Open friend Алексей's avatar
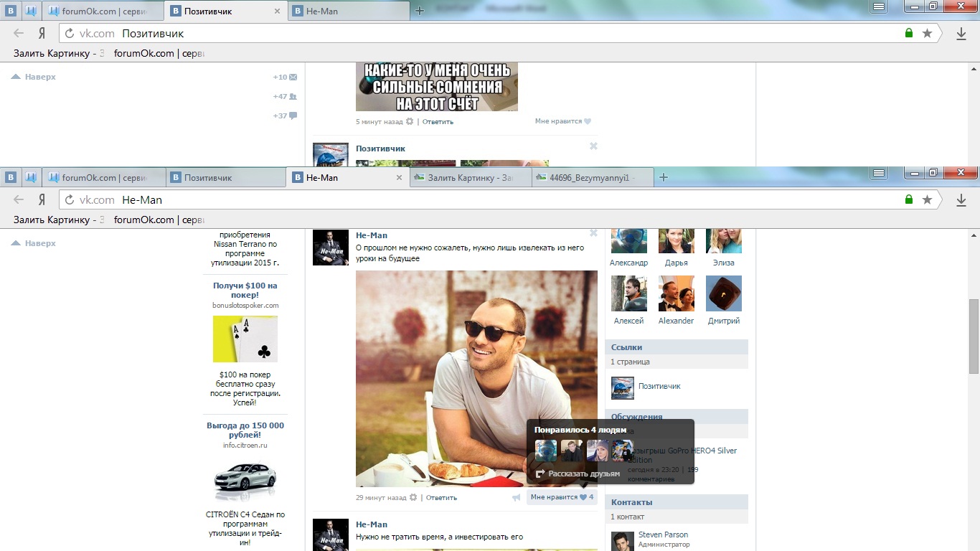This screenshot has height=551, width=980. [x=629, y=293]
